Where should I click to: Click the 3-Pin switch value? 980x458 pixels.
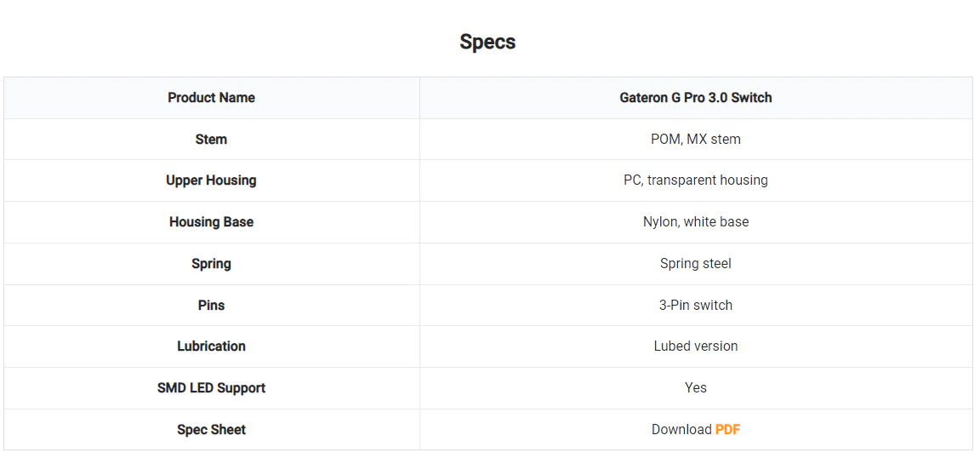pos(695,306)
